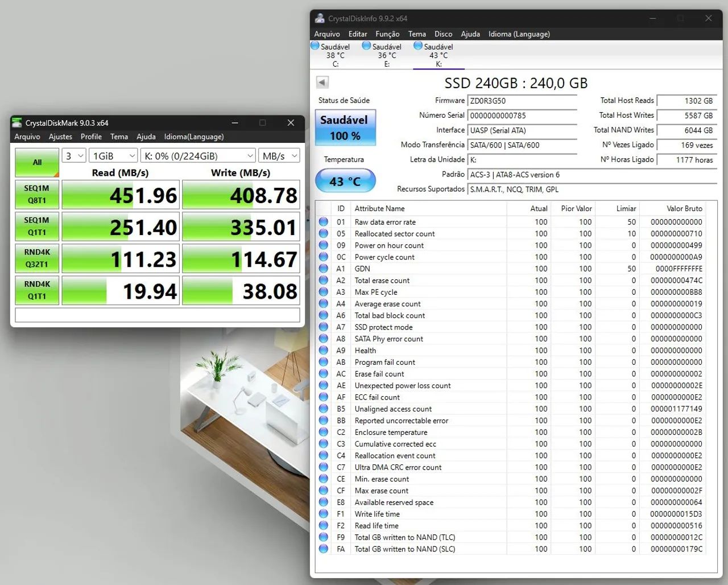Open the test size dropdown 1GiB
The height and width of the screenshot is (585, 728).
[x=114, y=155]
